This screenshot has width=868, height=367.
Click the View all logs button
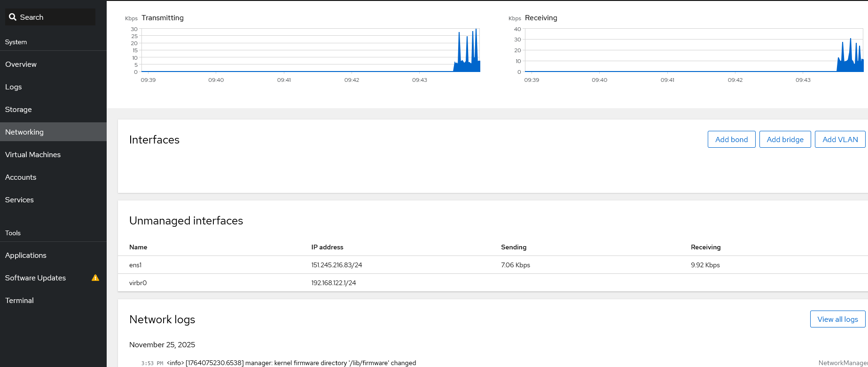click(837, 319)
